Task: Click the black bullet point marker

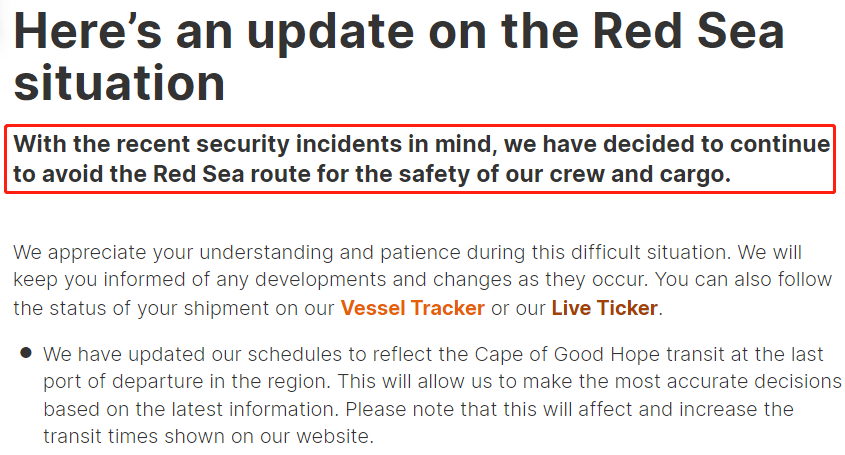Action: [x=26, y=353]
